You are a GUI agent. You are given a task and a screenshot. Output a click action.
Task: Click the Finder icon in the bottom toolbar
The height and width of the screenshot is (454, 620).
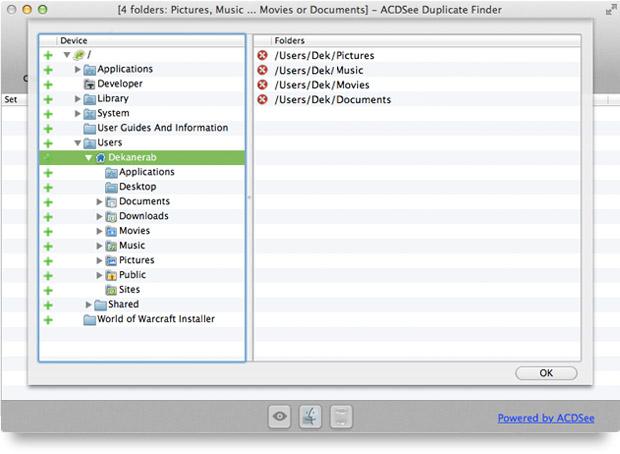[310, 416]
